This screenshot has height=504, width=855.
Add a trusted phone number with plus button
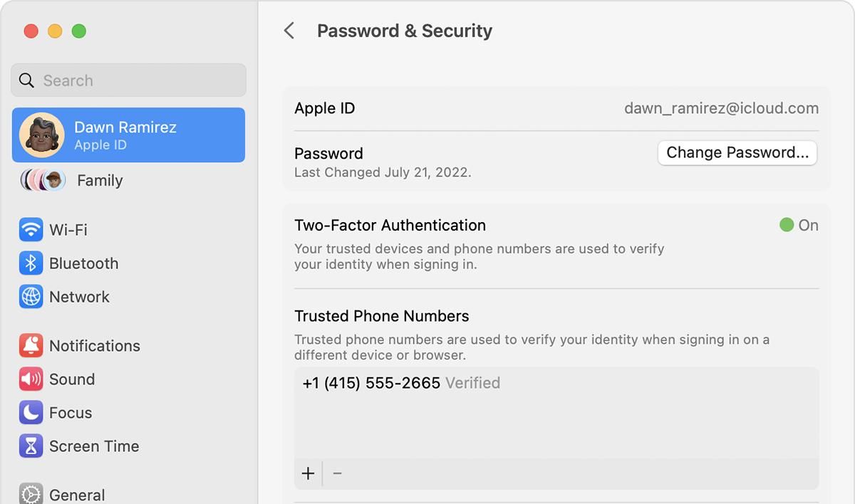tap(307, 473)
